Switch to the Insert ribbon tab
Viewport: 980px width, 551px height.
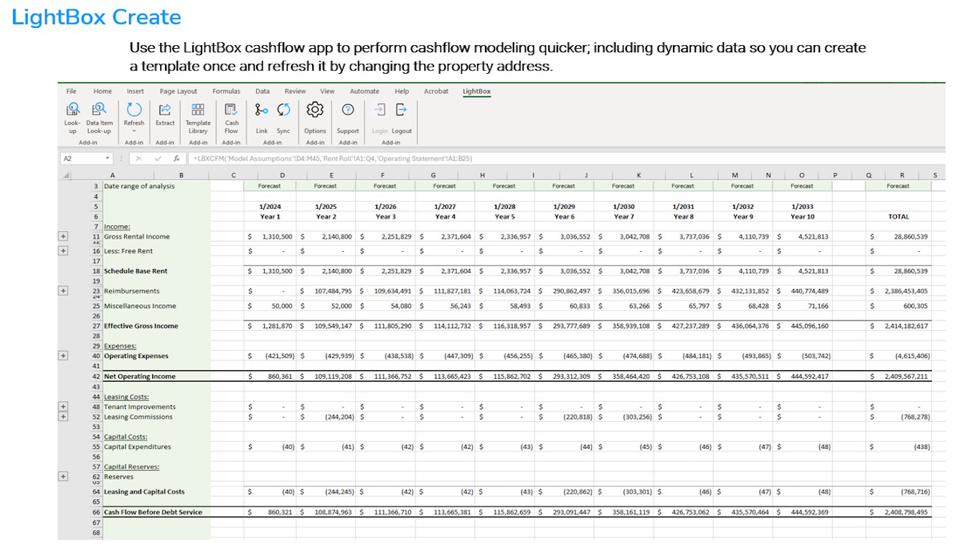pyautogui.click(x=136, y=91)
